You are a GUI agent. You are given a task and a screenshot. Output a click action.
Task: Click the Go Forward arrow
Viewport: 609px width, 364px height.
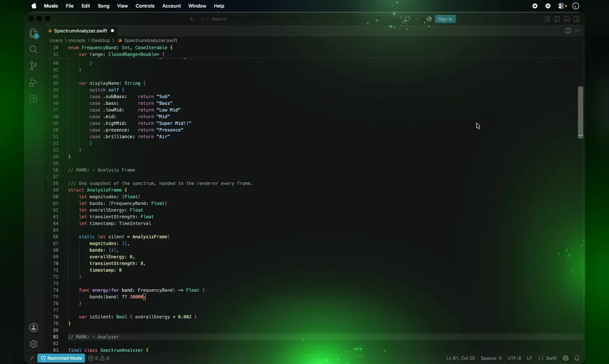pyautogui.click(x=202, y=19)
